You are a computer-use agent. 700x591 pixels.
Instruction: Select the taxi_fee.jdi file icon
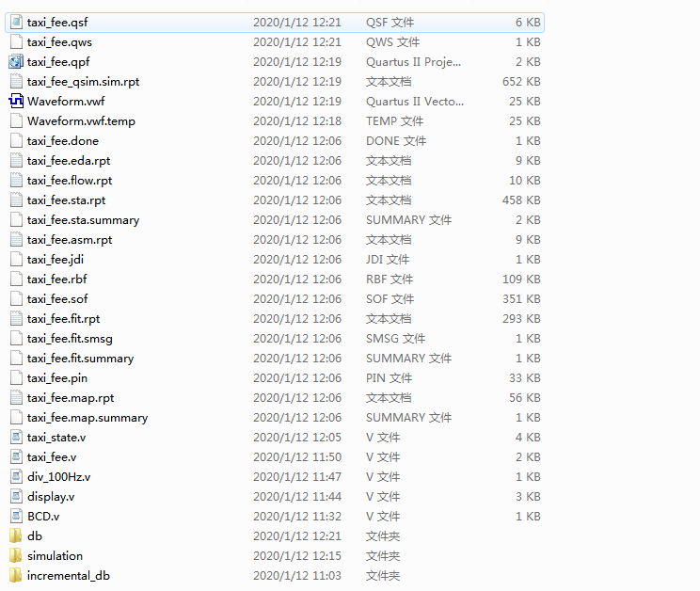point(16,260)
